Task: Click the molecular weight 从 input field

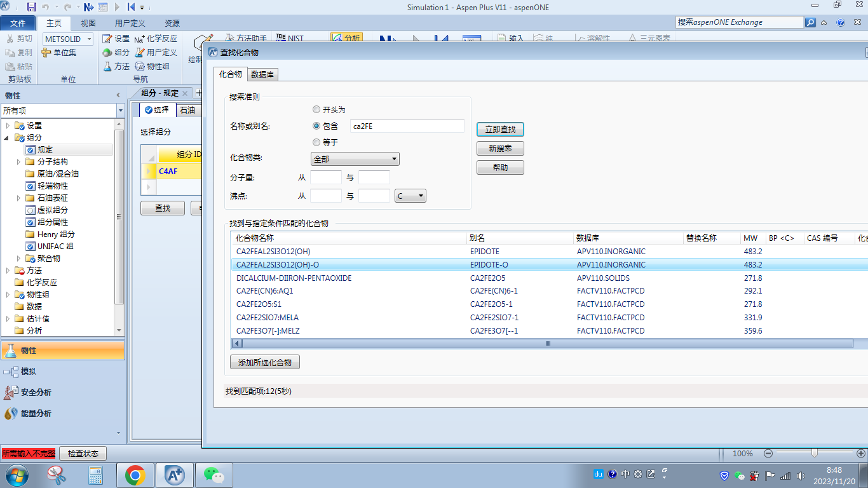Action: pos(326,178)
